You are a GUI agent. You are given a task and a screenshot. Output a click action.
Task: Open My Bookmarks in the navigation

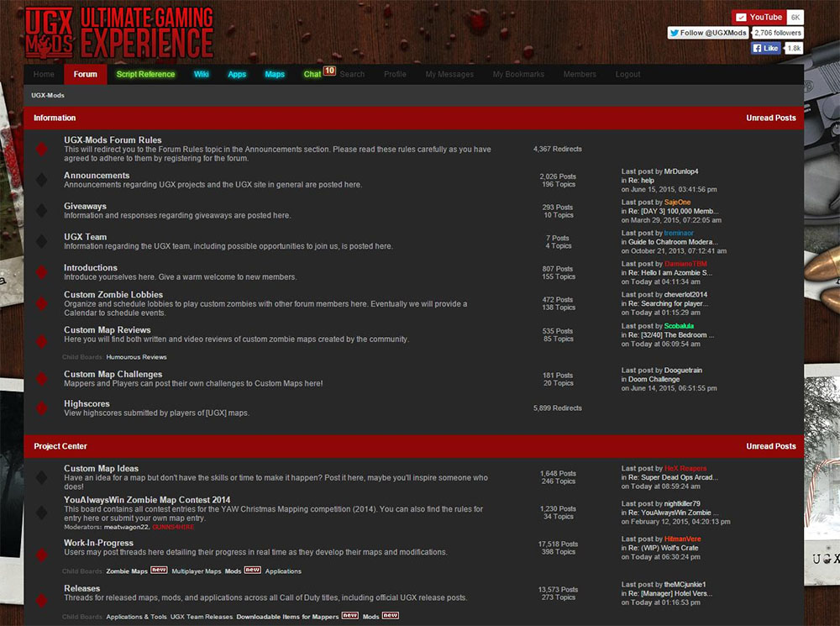coord(518,75)
